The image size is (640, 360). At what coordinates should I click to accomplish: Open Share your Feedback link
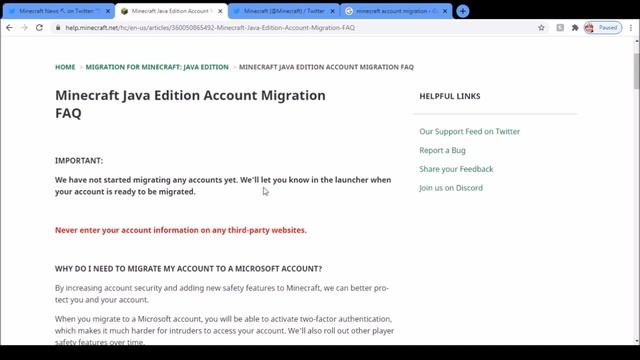(456, 169)
